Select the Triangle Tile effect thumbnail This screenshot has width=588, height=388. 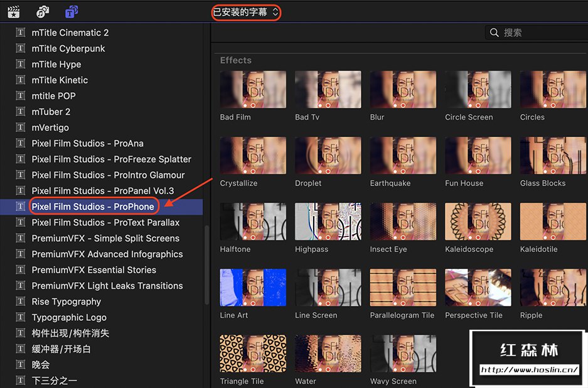pyautogui.click(x=253, y=353)
